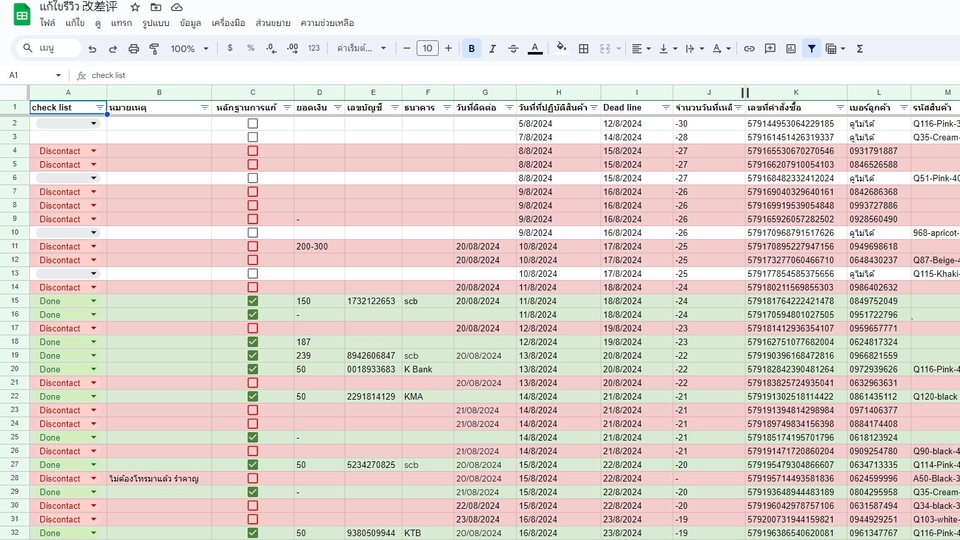Open the ไฟล์ (File) menu
Image resolution: width=960 pixels, height=540 pixels.
47,23
